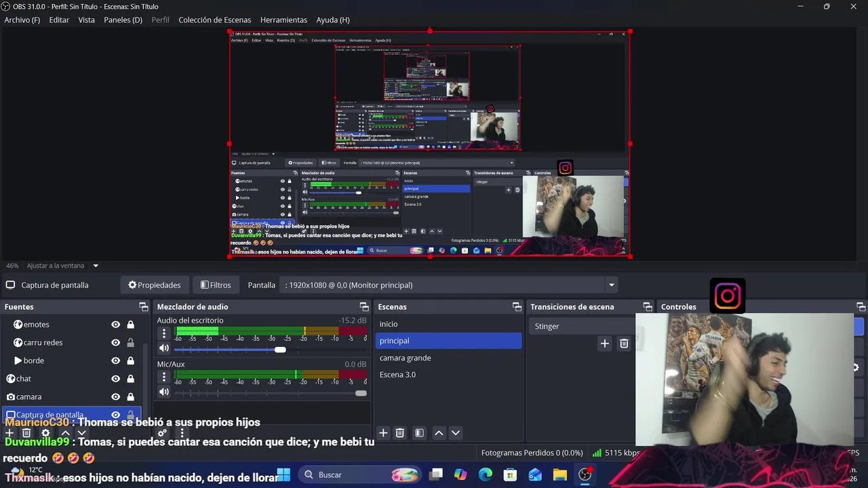
Task: Open scene filters icon in the Escenas toolbar
Action: tap(419, 433)
